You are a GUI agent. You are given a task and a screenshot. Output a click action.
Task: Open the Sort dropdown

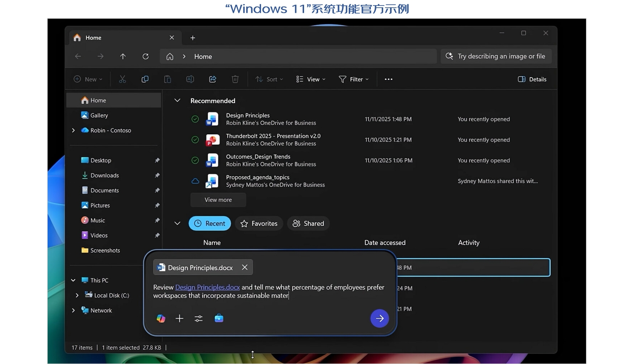point(269,79)
